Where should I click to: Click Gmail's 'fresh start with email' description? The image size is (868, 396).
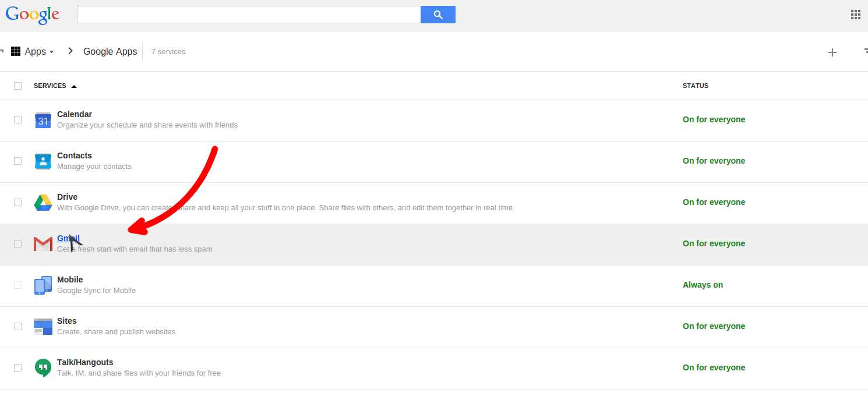(x=135, y=249)
